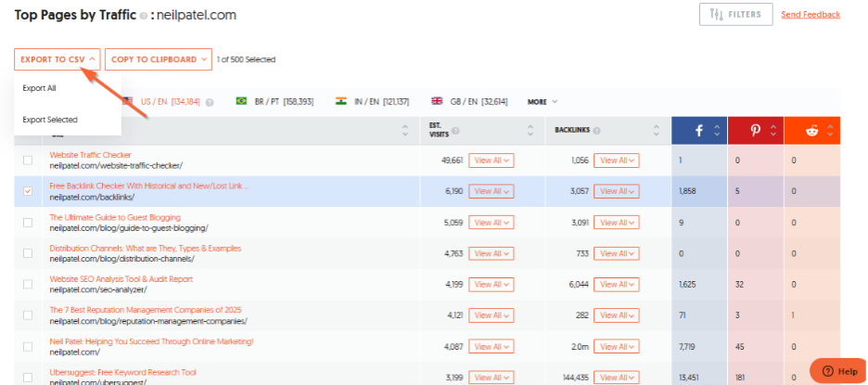The height and width of the screenshot is (385, 868).
Task: Collapse the Export to CSV dropdown
Action: 57,59
